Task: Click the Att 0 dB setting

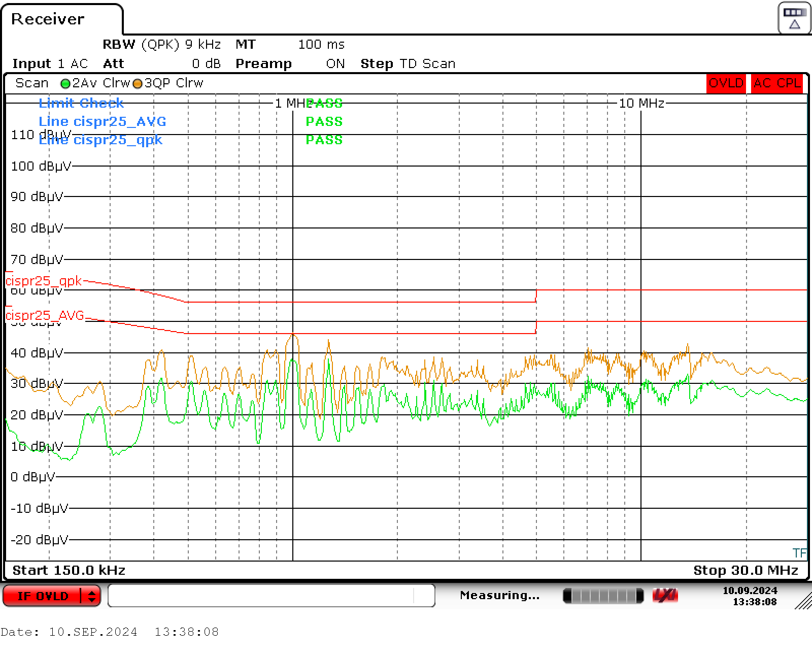Action: pyautogui.click(x=161, y=64)
